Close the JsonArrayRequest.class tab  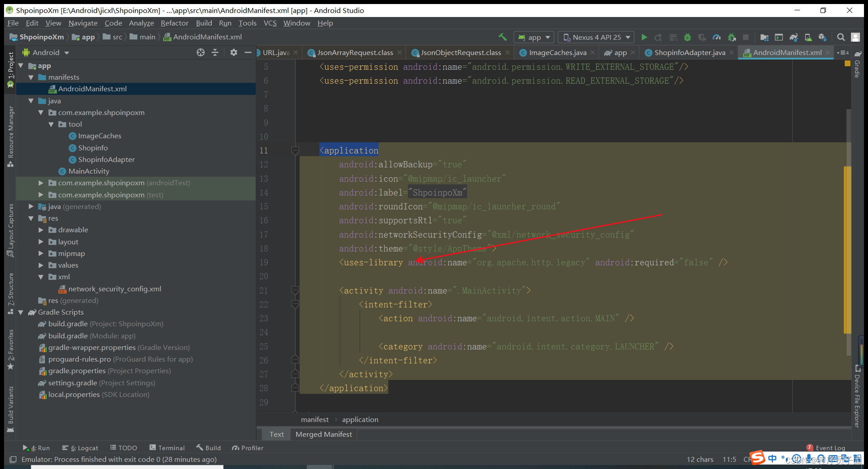tap(400, 52)
